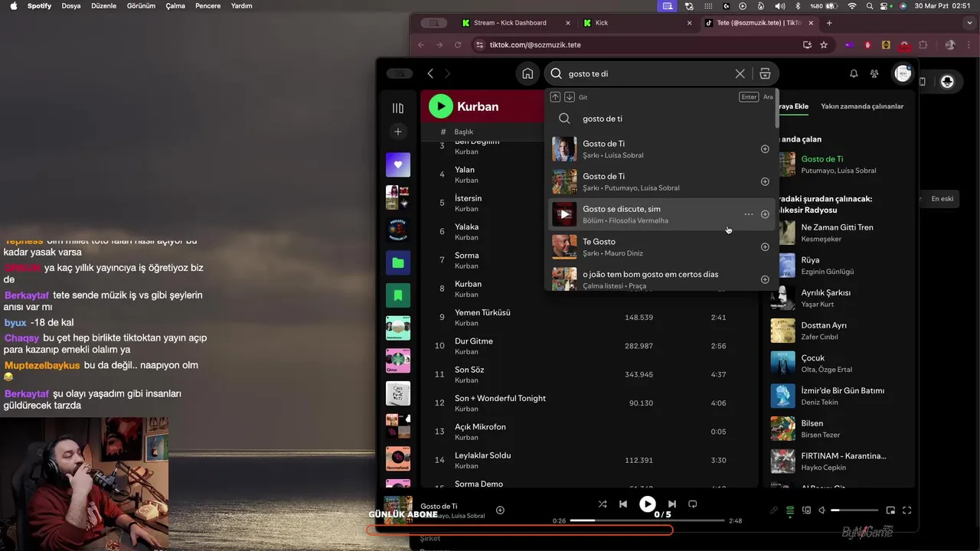Add Putumayo's Gosto de Ti via plus
Screen dimensions: 980x551
coord(765,181)
